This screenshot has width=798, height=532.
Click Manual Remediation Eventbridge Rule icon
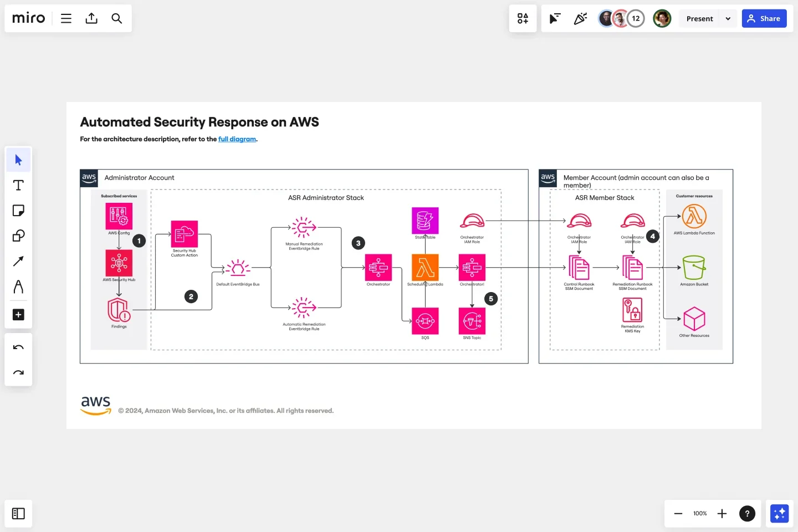pyautogui.click(x=304, y=227)
